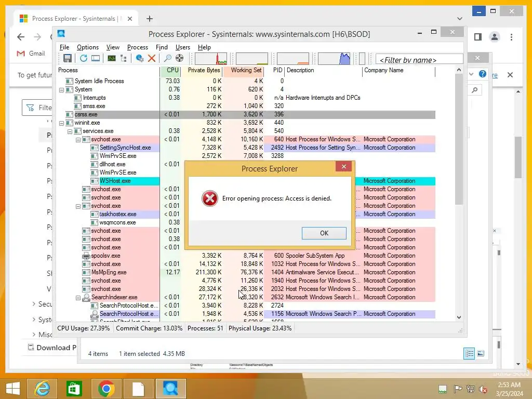This screenshot has width=532, height=399.
Task: Open Chrome's three-dot menu
Action: 511,37
